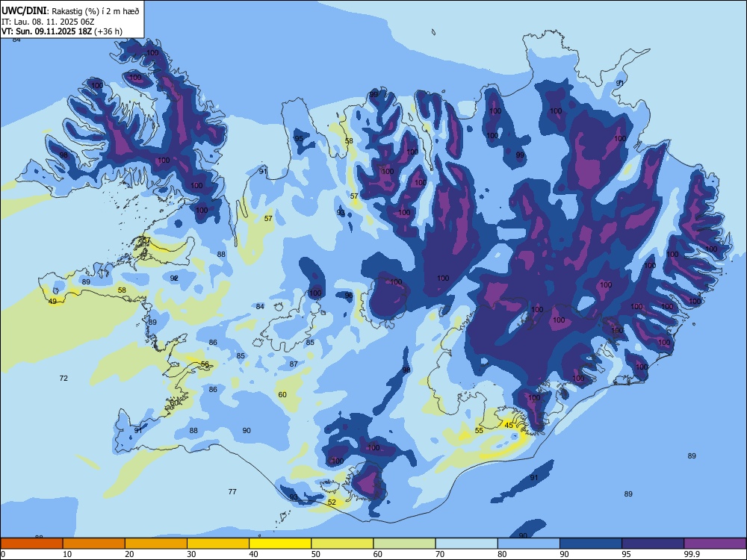Click the '49' humidity value on the map
The height and width of the screenshot is (560, 747).
point(52,302)
